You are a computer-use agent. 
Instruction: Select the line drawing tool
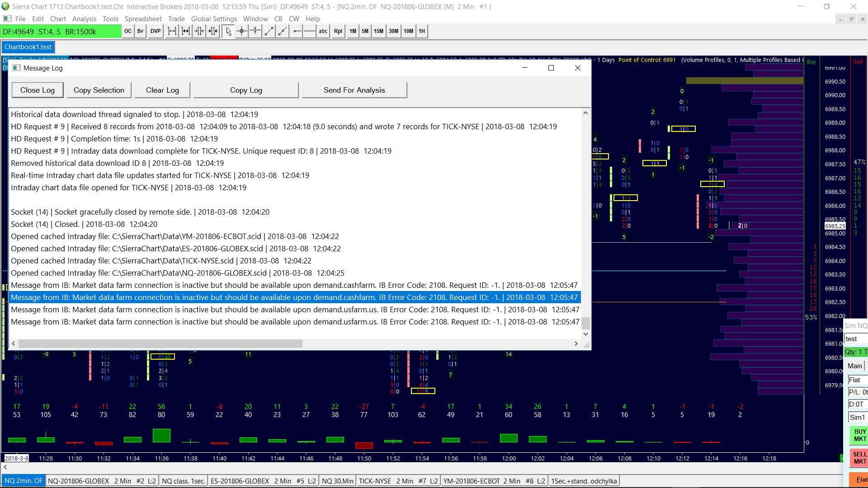[x=269, y=31]
